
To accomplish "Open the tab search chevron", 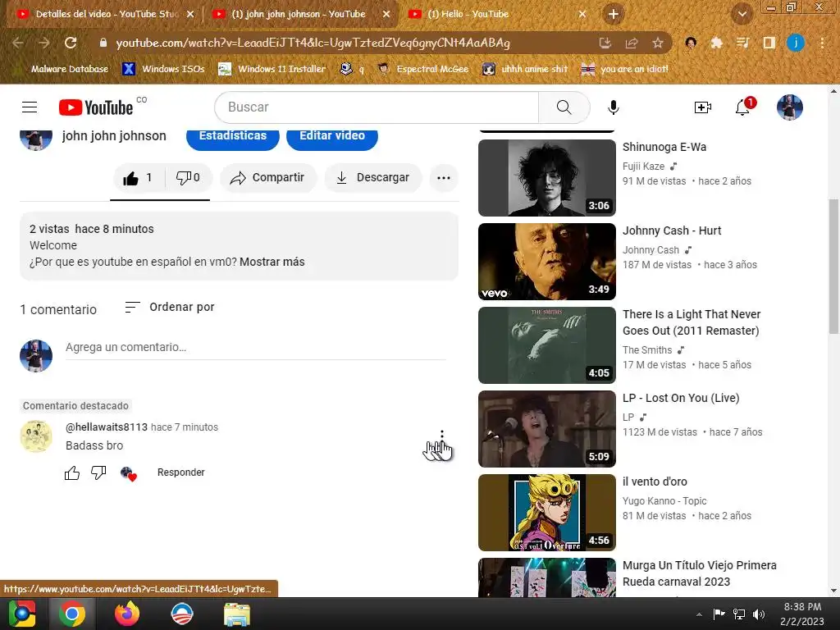I will [x=742, y=14].
